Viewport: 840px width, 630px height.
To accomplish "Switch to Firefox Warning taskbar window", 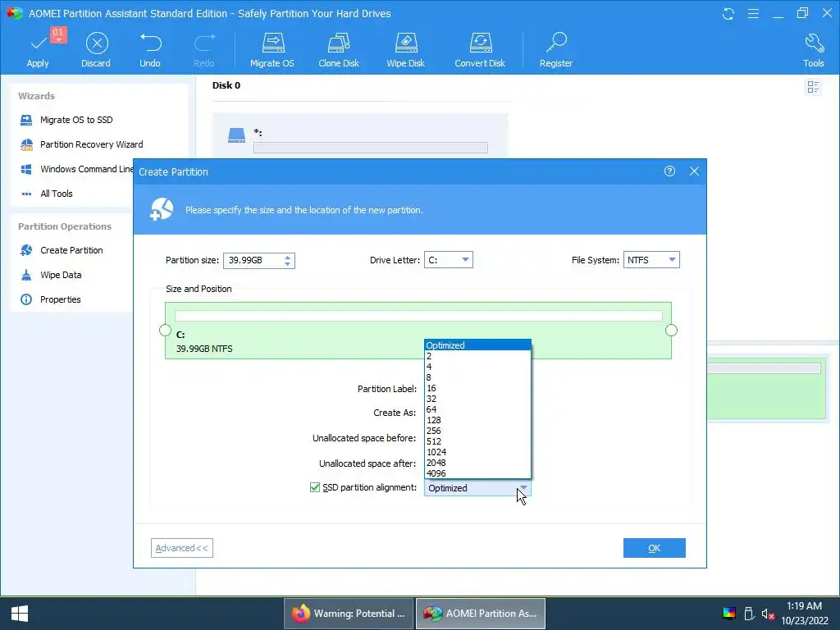I will click(349, 614).
